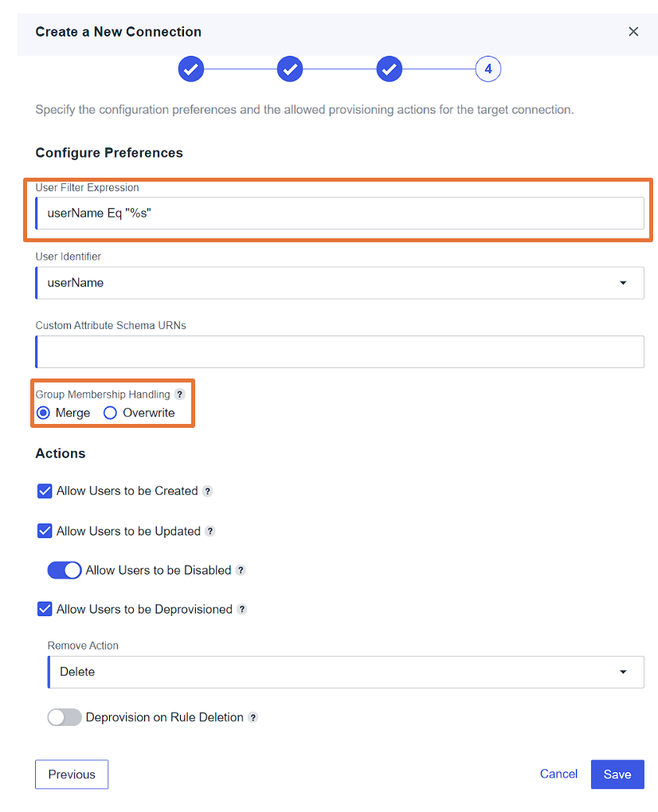The height and width of the screenshot is (812, 658).
Task: Uncheck Allow Users to be Created
Action: tap(45, 491)
